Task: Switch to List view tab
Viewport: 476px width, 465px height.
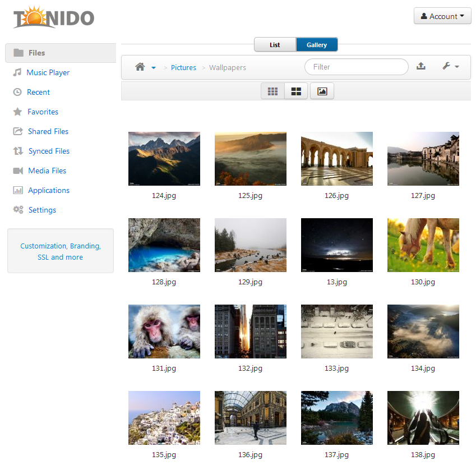Action: (x=275, y=45)
